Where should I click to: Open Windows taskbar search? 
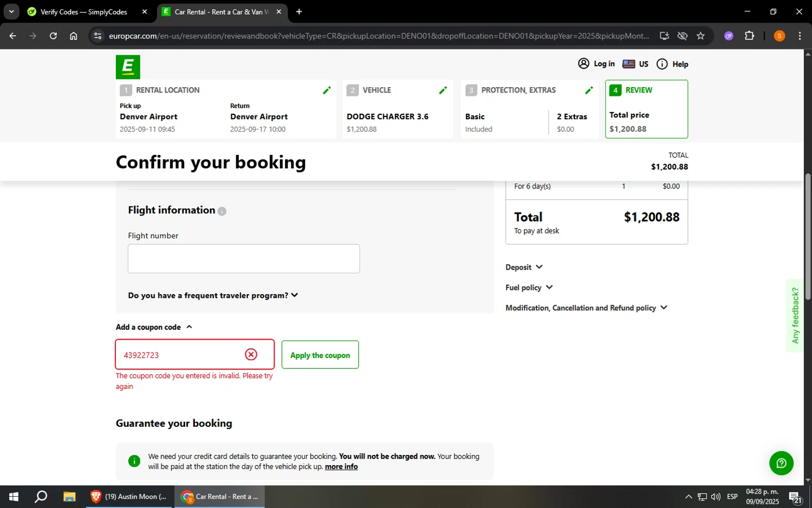click(41, 497)
